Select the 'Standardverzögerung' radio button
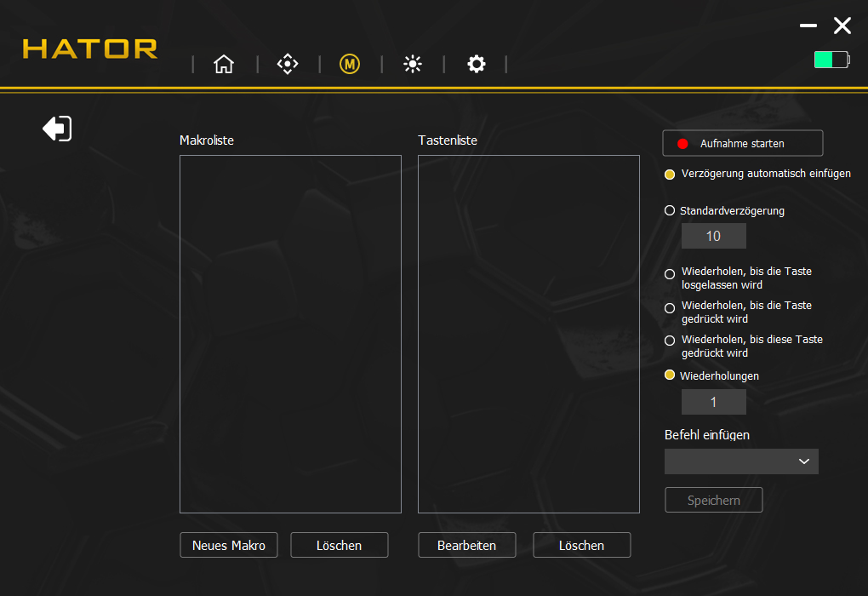The height and width of the screenshot is (596, 868). [670, 210]
